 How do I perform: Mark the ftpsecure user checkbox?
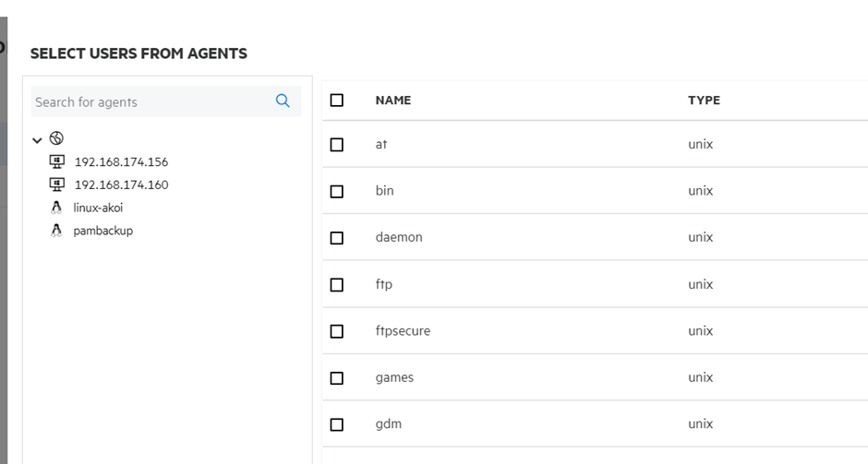pos(337,331)
